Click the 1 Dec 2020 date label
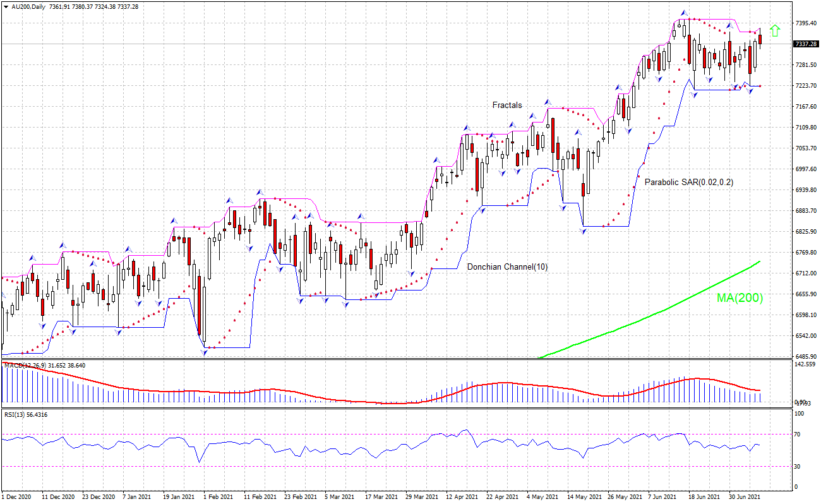The width and height of the screenshot is (821, 504). 17,497
